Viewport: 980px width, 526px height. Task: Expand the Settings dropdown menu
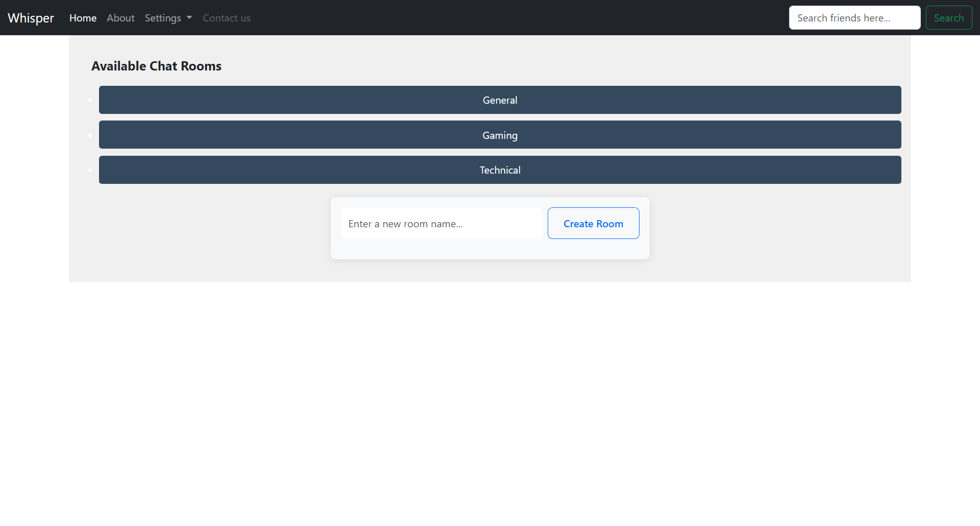[x=163, y=18]
